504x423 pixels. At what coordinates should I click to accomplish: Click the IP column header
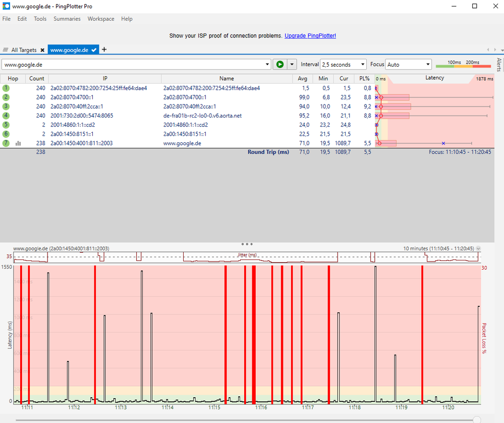pyautogui.click(x=105, y=78)
